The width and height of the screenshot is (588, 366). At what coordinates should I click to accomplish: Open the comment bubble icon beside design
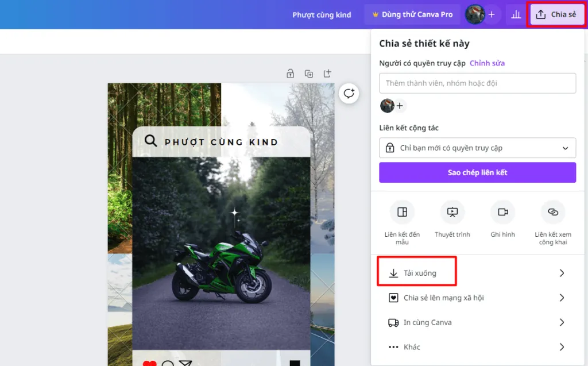[x=349, y=93]
